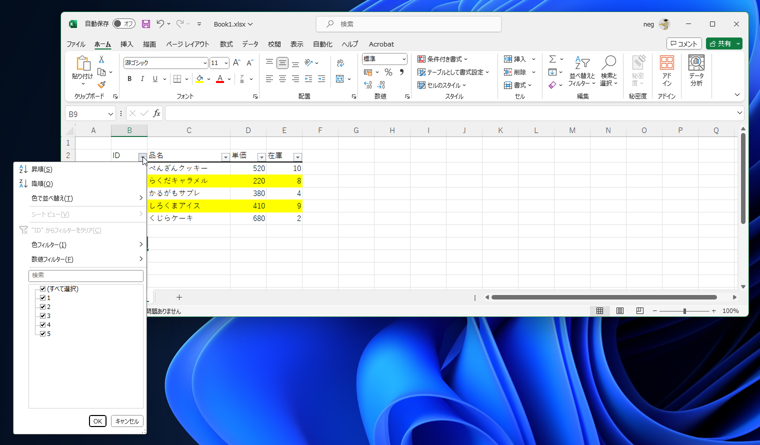Screen dimensions: 760x445
Task: Open the font size dropdown
Action: (x=226, y=63)
